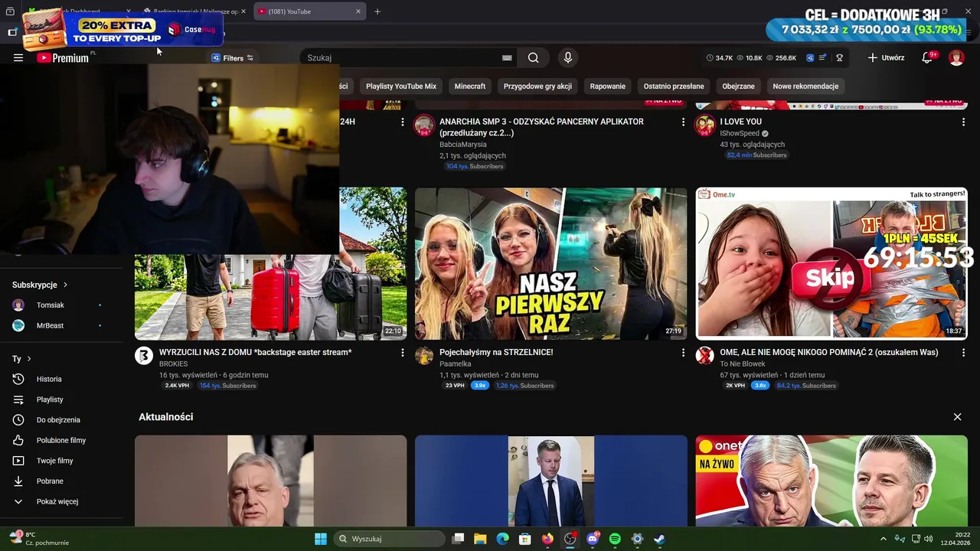Open Spotify from the taskbar
Image resolution: width=980 pixels, height=551 pixels.
coord(615,539)
